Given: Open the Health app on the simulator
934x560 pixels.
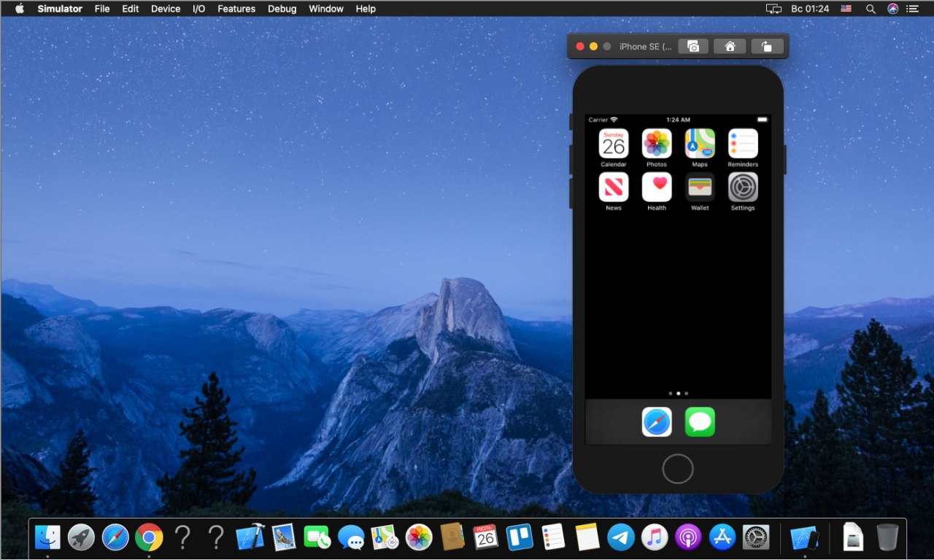Looking at the screenshot, I should tap(656, 187).
